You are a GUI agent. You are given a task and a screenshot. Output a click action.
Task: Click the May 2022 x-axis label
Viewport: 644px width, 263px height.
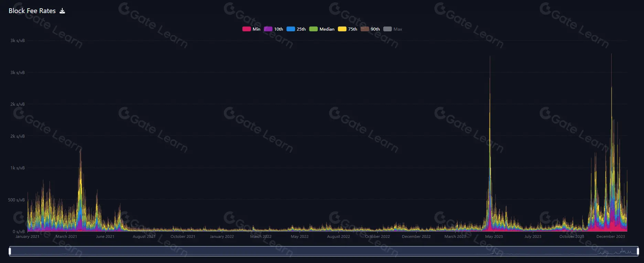click(300, 236)
